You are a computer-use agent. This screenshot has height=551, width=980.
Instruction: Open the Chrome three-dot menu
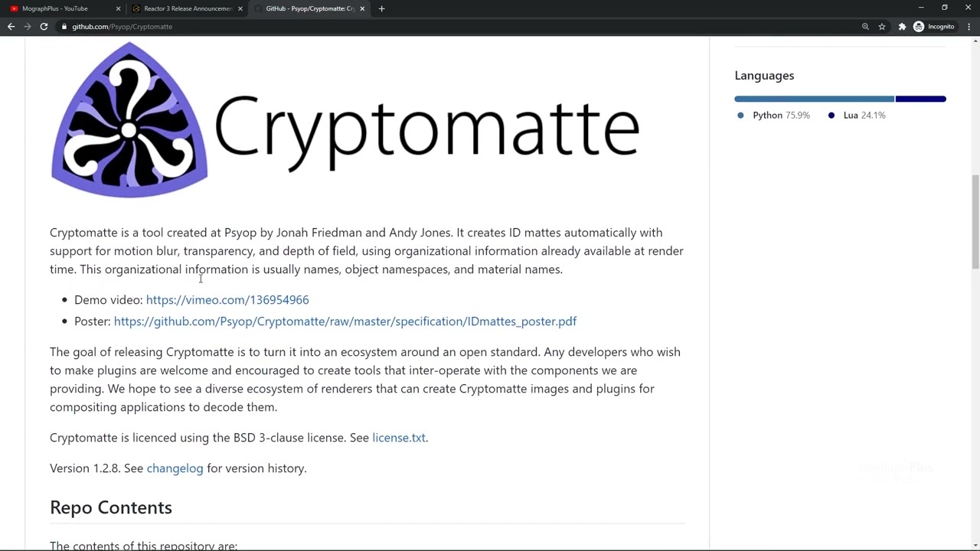coord(969,27)
